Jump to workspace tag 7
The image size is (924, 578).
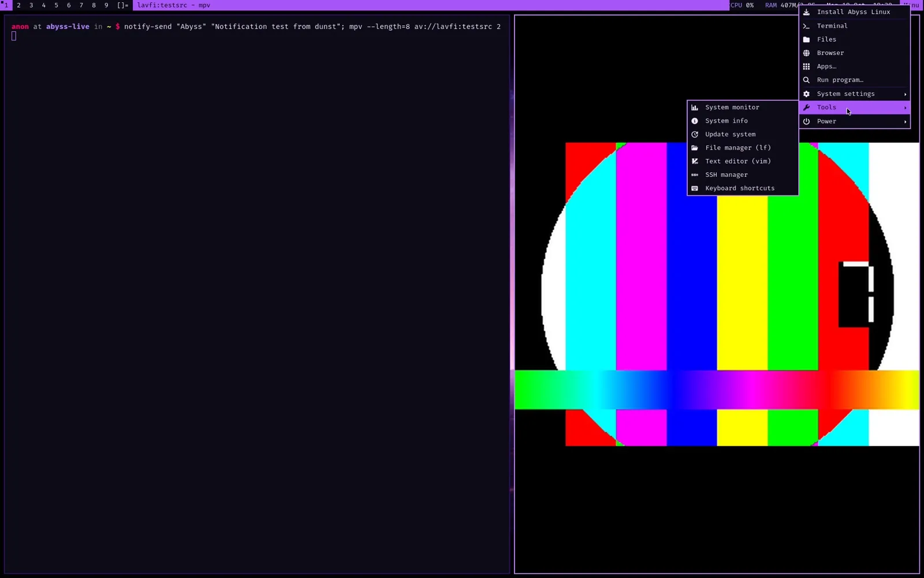pos(81,5)
